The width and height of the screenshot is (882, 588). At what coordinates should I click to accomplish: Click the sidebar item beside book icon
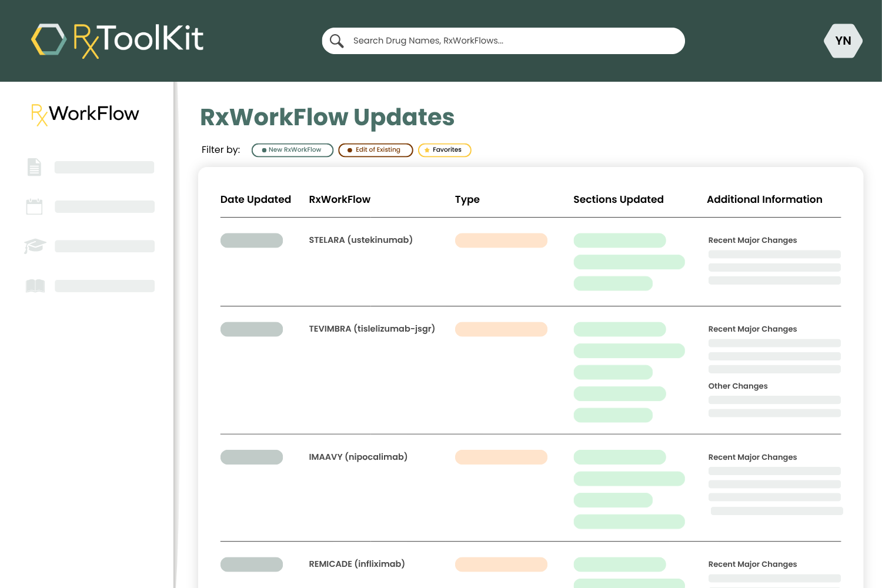105,286
